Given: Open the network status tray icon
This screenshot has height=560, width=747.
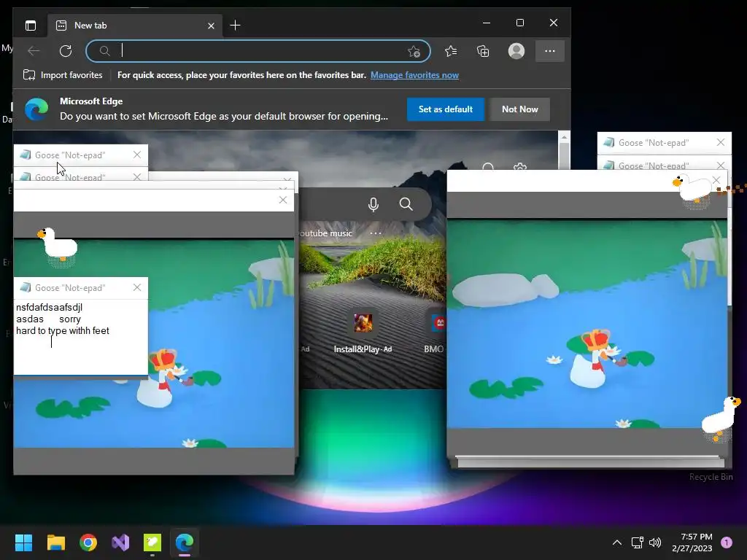Looking at the screenshot, I should [x=637, y=542].
